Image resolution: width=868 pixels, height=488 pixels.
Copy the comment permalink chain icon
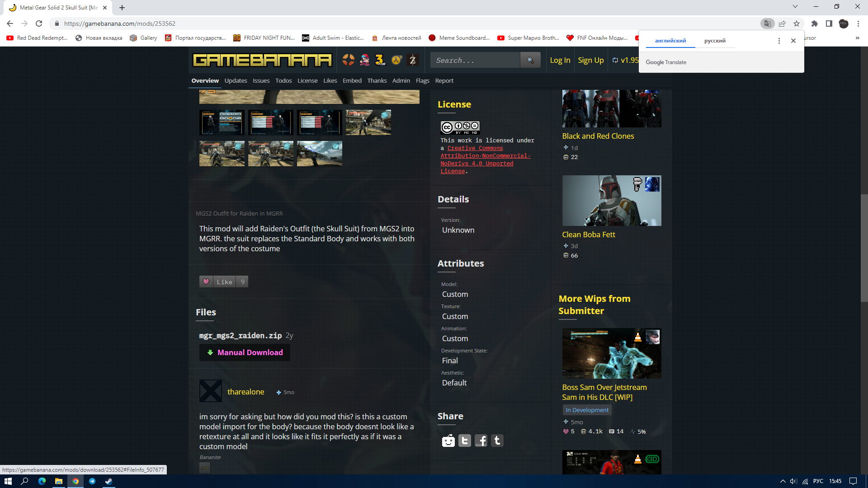(205, 468)
